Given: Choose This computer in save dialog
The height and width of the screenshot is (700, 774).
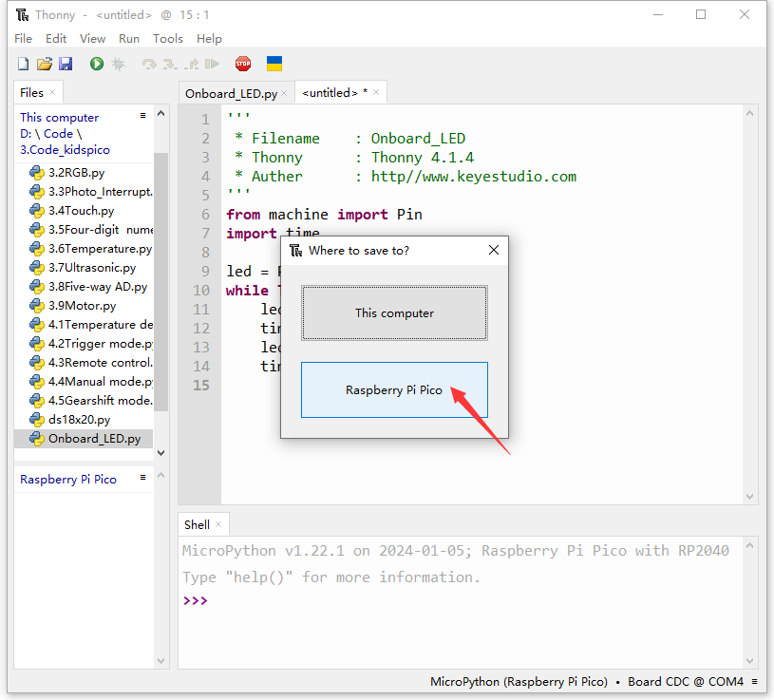Looking at the screenshot, I should coord(394,313).
